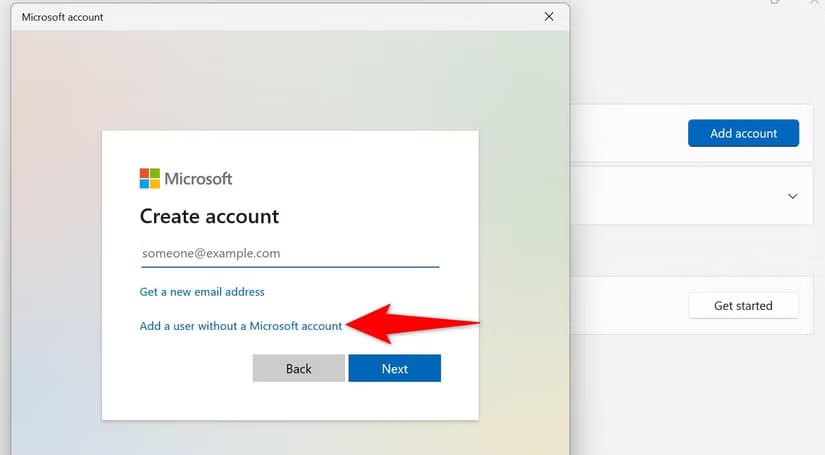Click the email address input field
The width and height of the screenshot is (825, 455).
pos(290,254)
